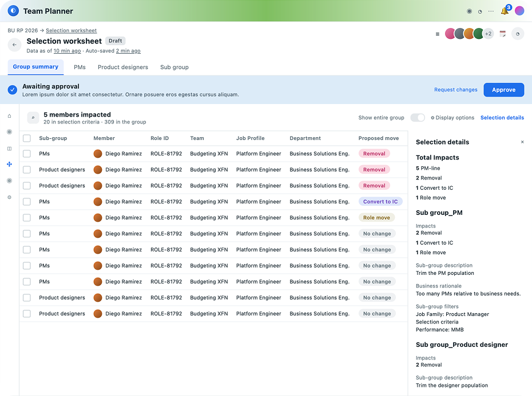The width and height of the screenshot is (532, 396).
Task: Open the notifications bell icon
Action: pyautogui.click(x=505, y=11)
